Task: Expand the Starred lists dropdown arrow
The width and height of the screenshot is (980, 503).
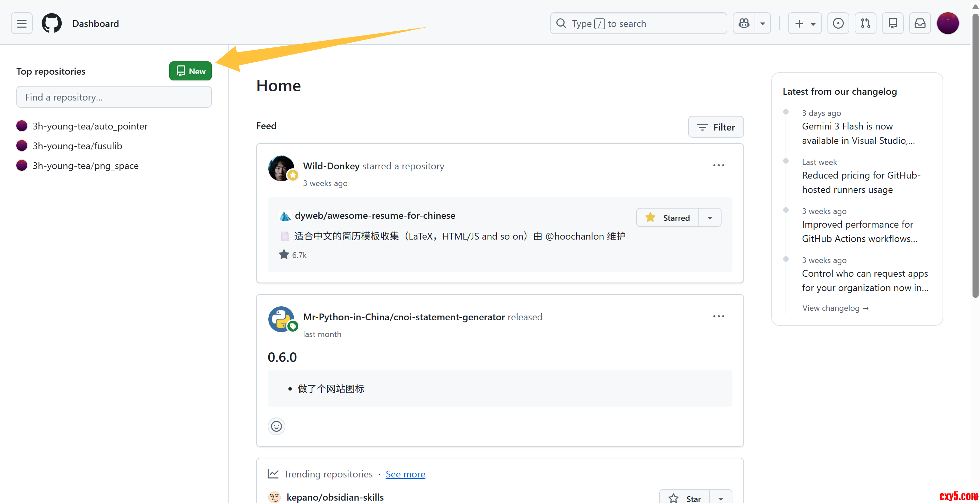Action: pos(710,218)
